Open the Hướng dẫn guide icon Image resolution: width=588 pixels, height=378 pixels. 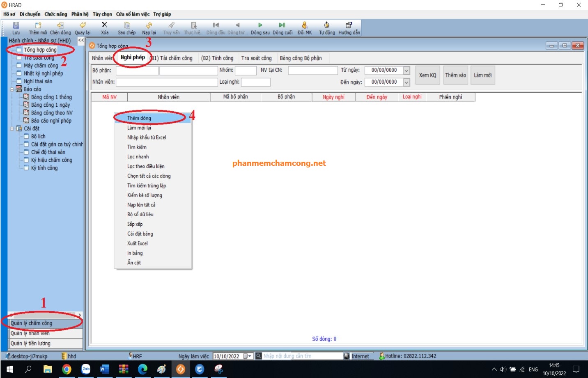click(349, 25)
